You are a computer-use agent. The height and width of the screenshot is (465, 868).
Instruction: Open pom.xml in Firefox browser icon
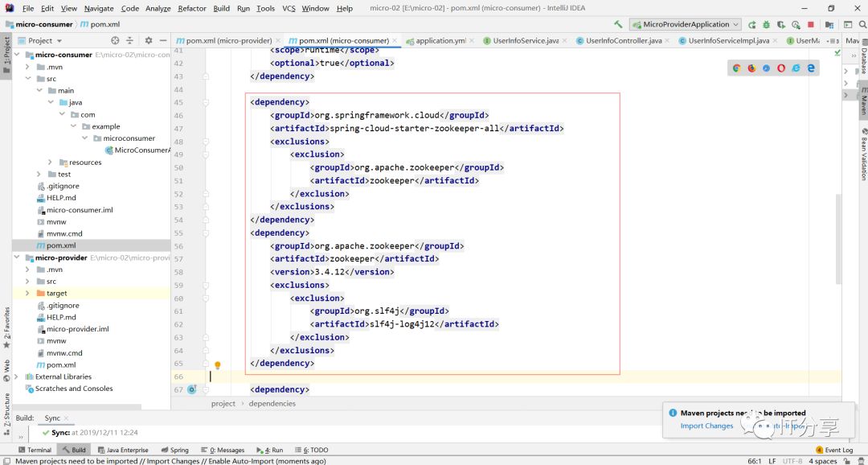click(x=751, y=68)
